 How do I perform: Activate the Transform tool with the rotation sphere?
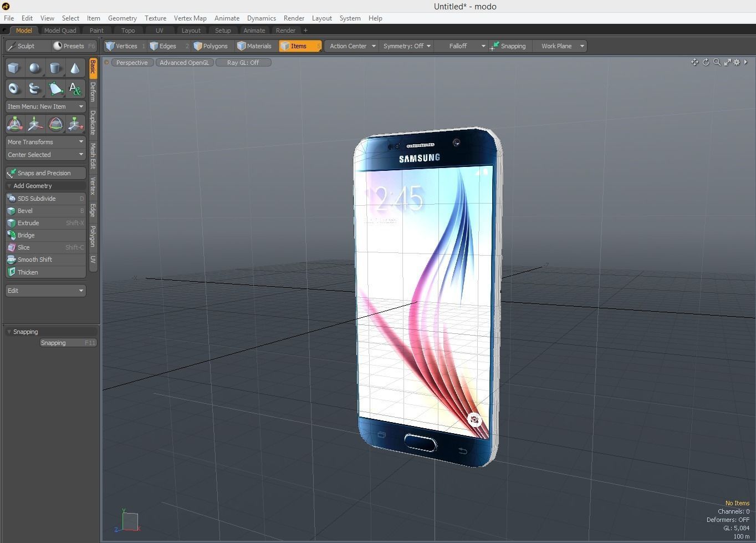[14, 124]
